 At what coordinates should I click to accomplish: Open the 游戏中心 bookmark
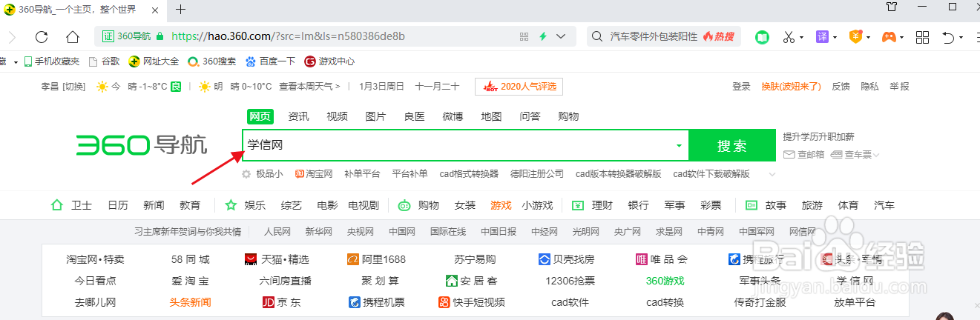[329, 61]
